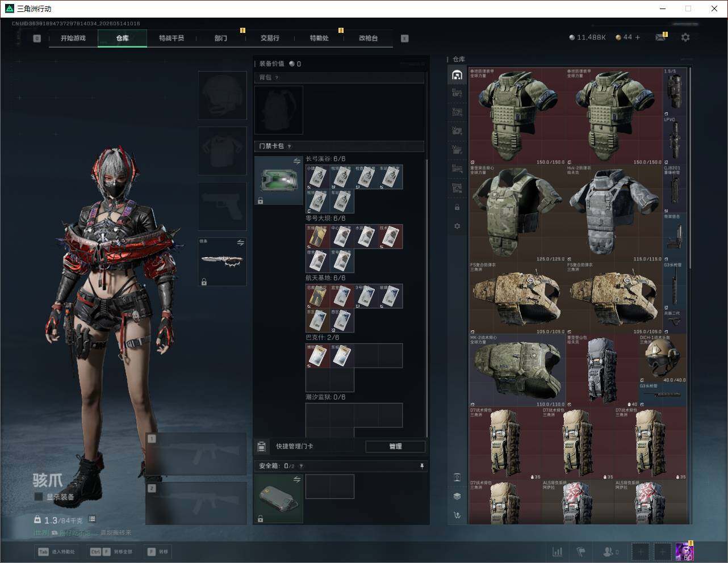Select the LPVO scope item
This screenshot has height=563, width=728.
click(x=675, y=141)
